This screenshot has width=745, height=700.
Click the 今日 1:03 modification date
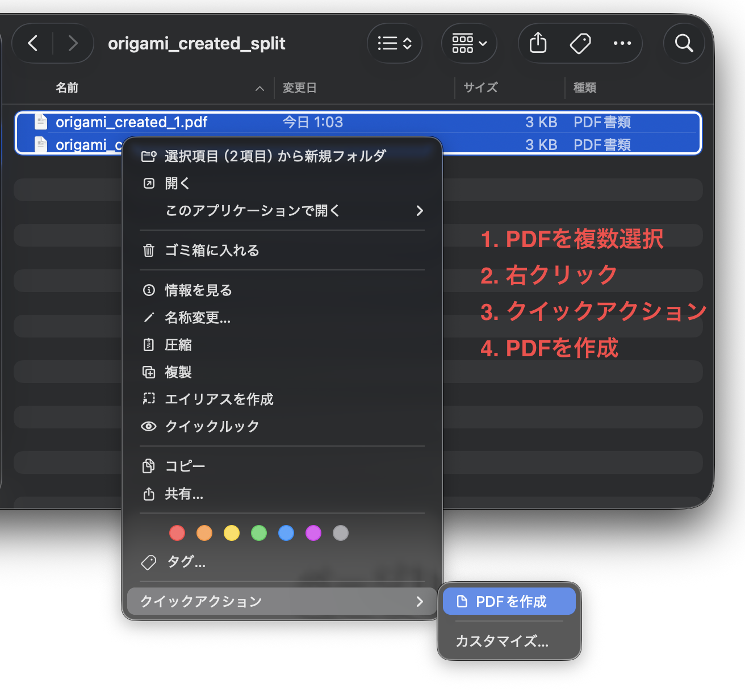point(313,122)
